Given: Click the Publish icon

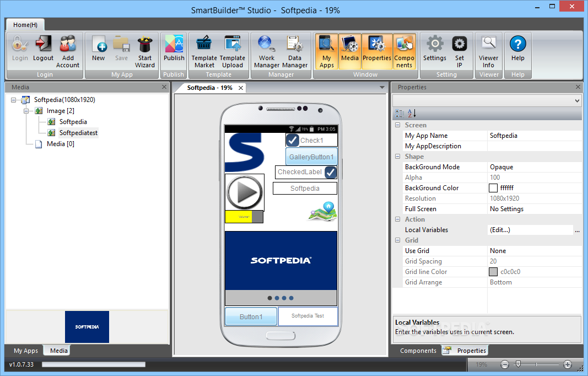Looking at the screenshot, I should coord(174,49).
